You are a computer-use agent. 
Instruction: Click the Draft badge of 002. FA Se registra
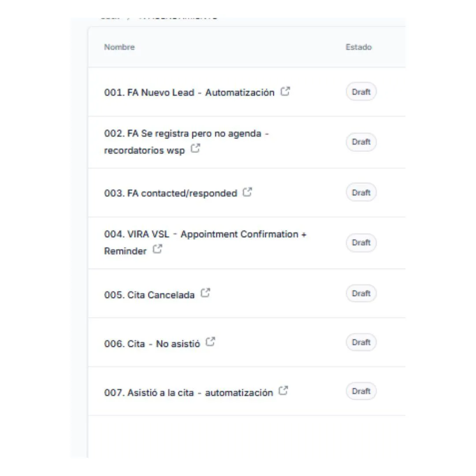[x=361, y=142]
